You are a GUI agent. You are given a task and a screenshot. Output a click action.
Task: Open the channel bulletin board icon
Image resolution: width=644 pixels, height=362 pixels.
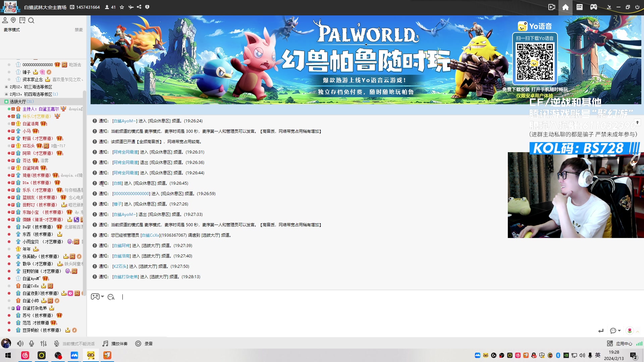click(x=22, y=20)
